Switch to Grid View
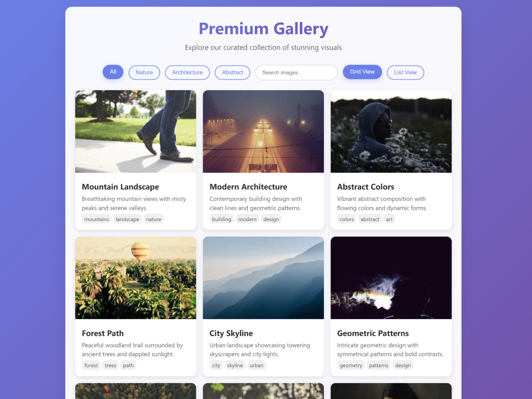Screen dimensions: 532x399 coord(362,72)
